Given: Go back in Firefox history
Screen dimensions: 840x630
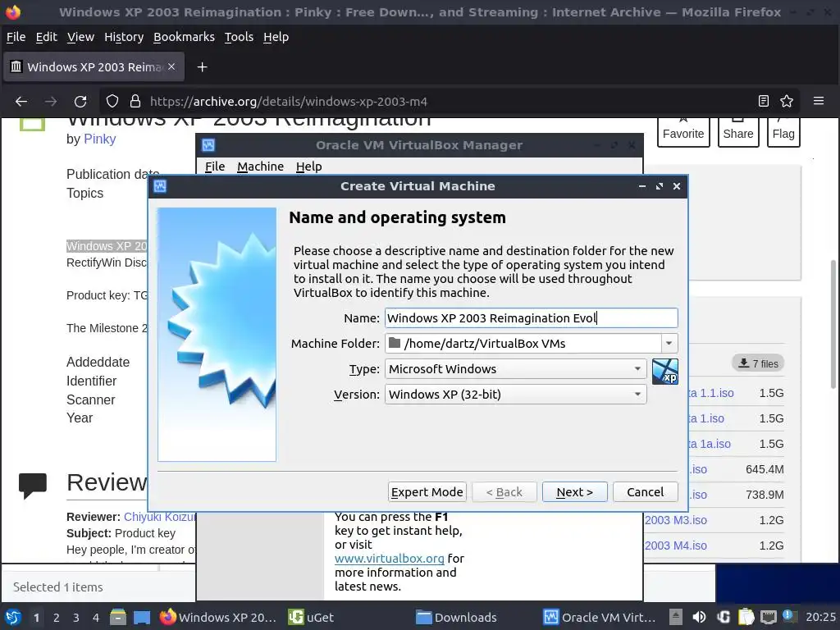Looking at the screenshot, I should click(21, 101).
